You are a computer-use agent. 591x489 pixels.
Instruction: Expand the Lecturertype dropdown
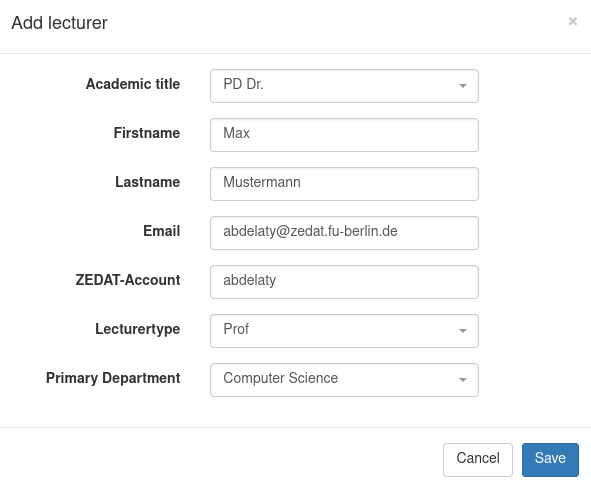344,331
